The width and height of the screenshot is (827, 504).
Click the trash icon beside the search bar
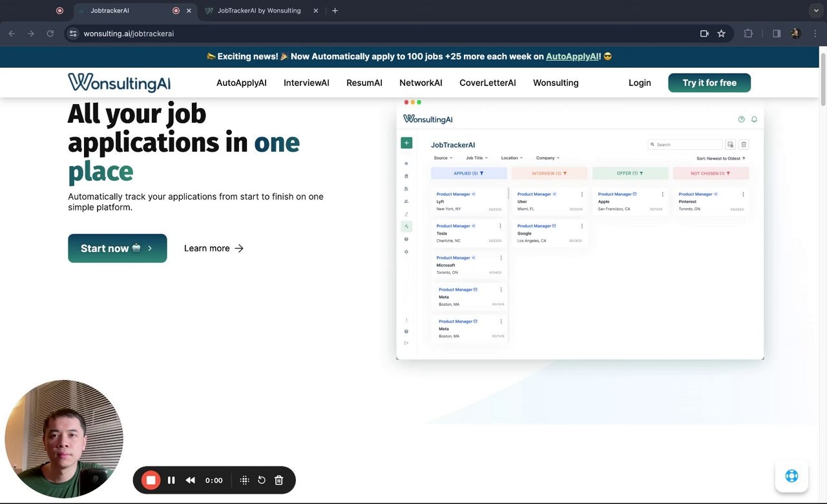[x=744, y=144]
